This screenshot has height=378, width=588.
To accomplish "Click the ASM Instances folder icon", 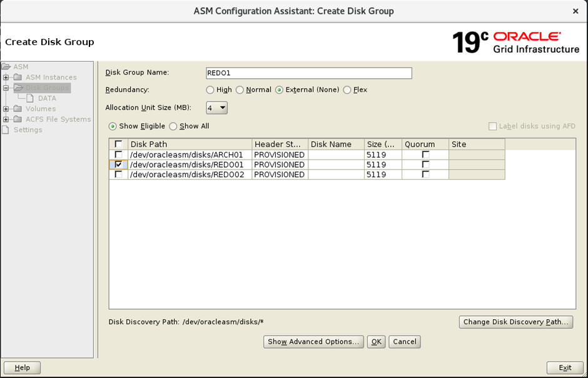I will 18,77.
